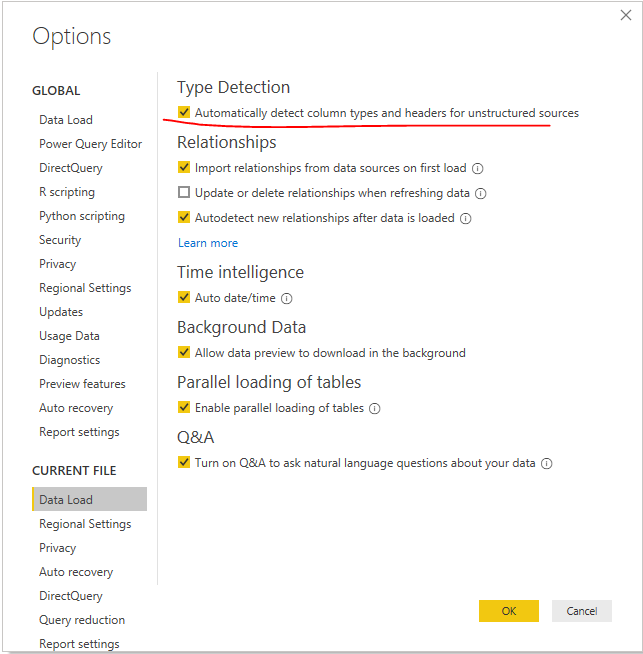Open Current File Report settings
The height and width of the screenshot is (654, 643).
[x=79, y=644]
